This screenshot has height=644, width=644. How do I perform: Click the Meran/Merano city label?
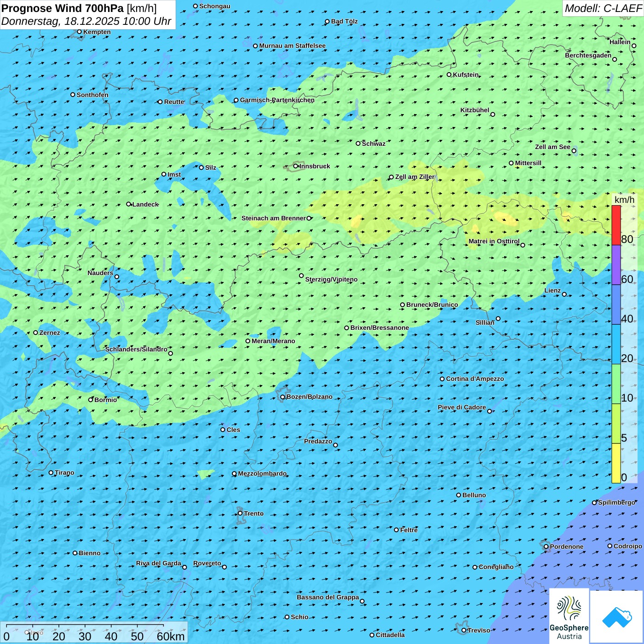273,341
